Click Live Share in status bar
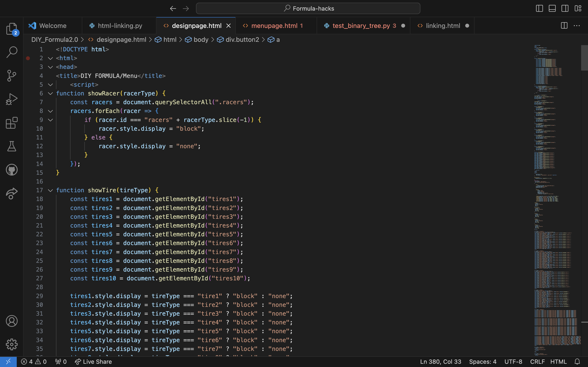 pos(93,362)
